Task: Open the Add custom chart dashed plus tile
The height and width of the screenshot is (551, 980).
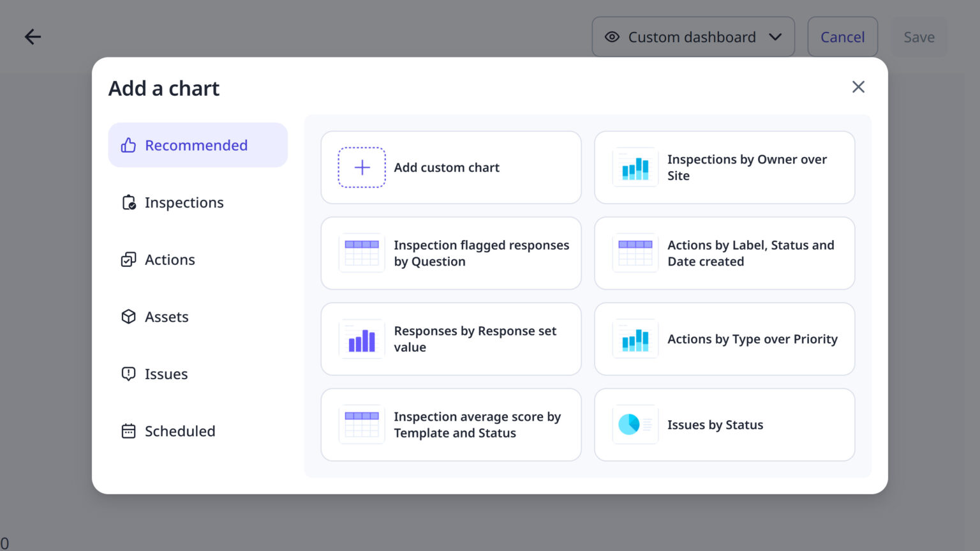Action: pos(450,167)
